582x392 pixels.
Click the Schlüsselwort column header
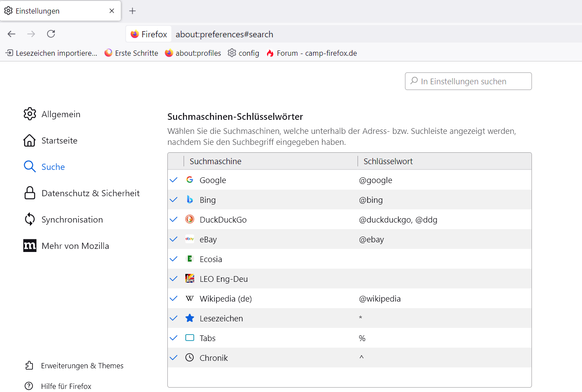[388, 161]
